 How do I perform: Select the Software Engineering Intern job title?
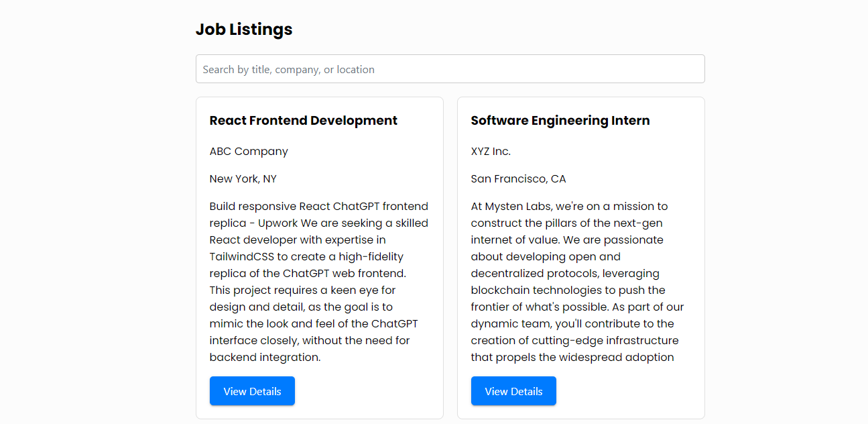pyautogui.click(x=560, y=121)
